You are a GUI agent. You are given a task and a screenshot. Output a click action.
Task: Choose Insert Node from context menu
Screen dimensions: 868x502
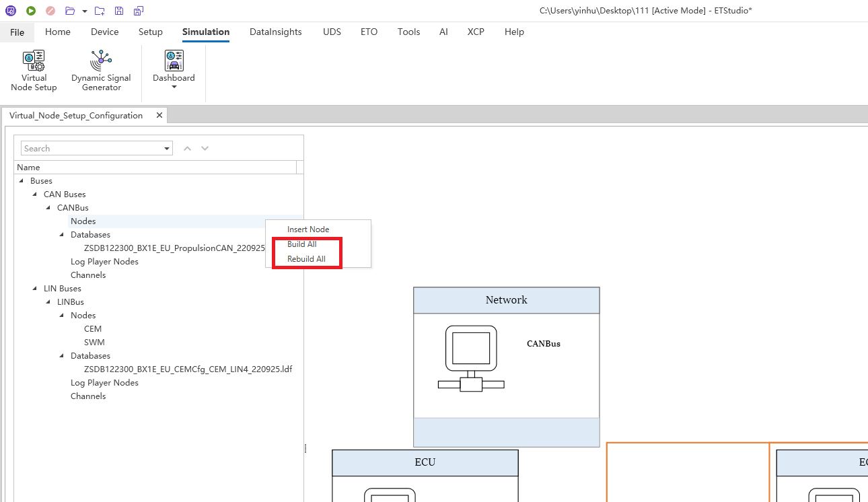(308, 229)
